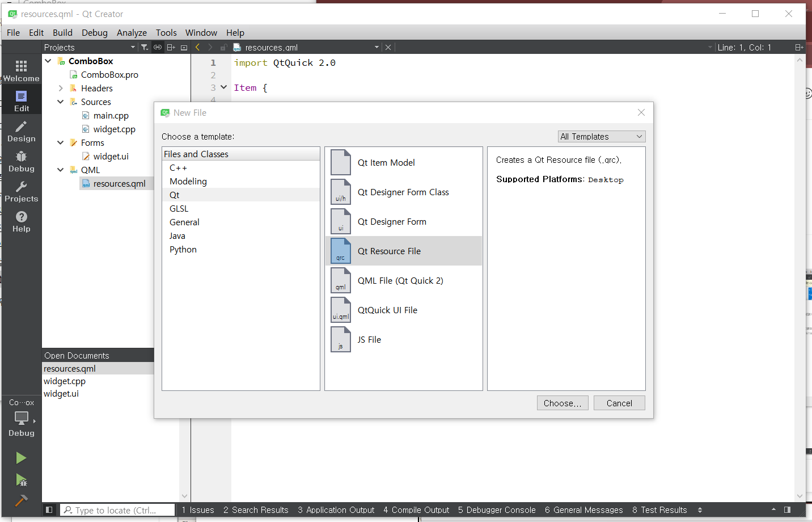Open the kit selector monitor icon

(21, 418)
